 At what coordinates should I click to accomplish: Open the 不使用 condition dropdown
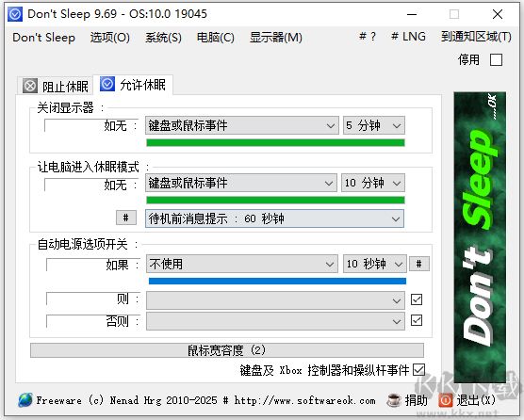(241, 264)
